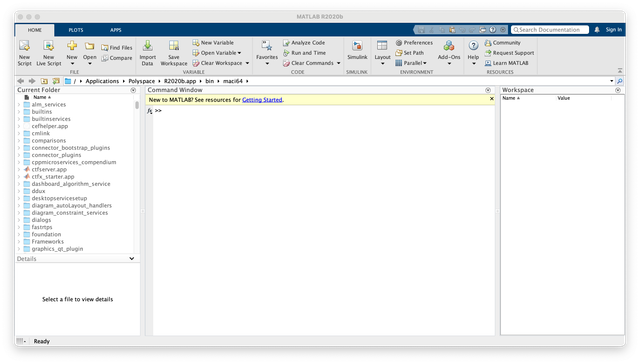The height and width of the screenshot is (364, 640).
Task: Open Workspace panel actions menu
Action: [x=618, y=90]
